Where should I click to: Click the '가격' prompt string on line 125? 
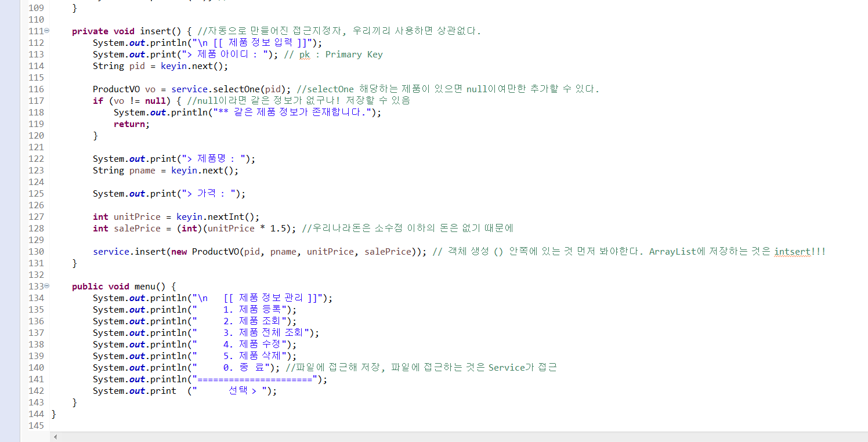point(207,194)
